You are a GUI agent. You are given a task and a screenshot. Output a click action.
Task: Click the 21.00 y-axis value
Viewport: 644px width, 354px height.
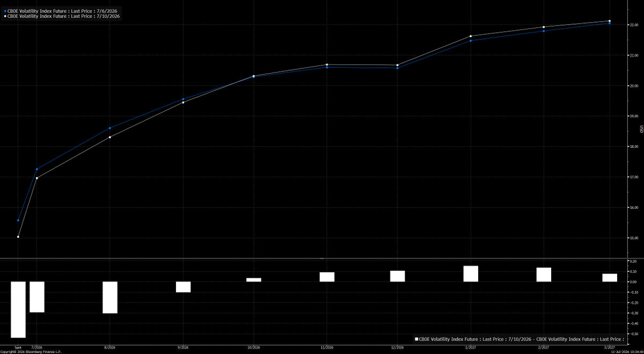click(634, 55)
